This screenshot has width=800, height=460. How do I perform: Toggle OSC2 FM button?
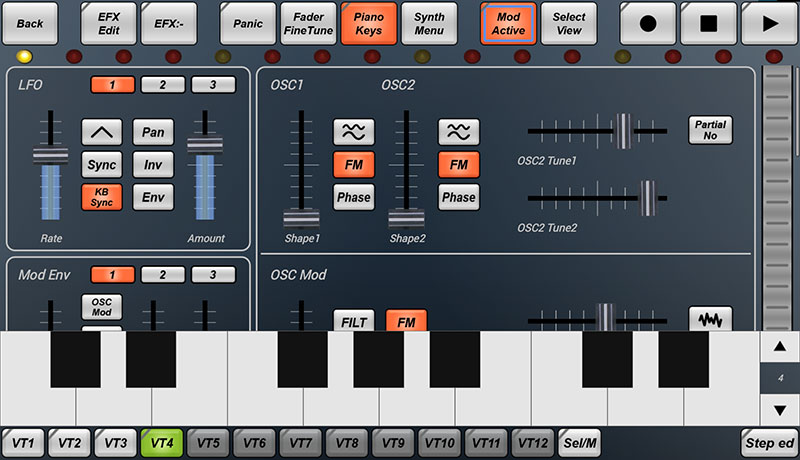(x=459, y=165)
